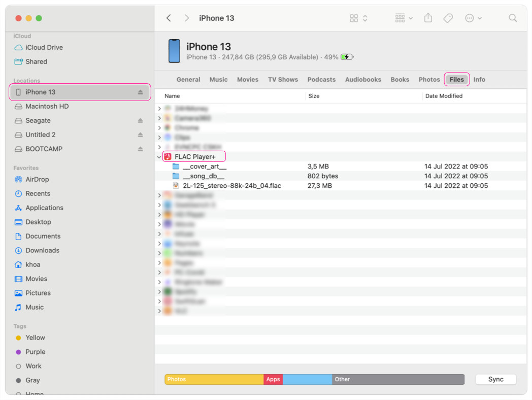Switch to the Photos tab

coord(429,80)
